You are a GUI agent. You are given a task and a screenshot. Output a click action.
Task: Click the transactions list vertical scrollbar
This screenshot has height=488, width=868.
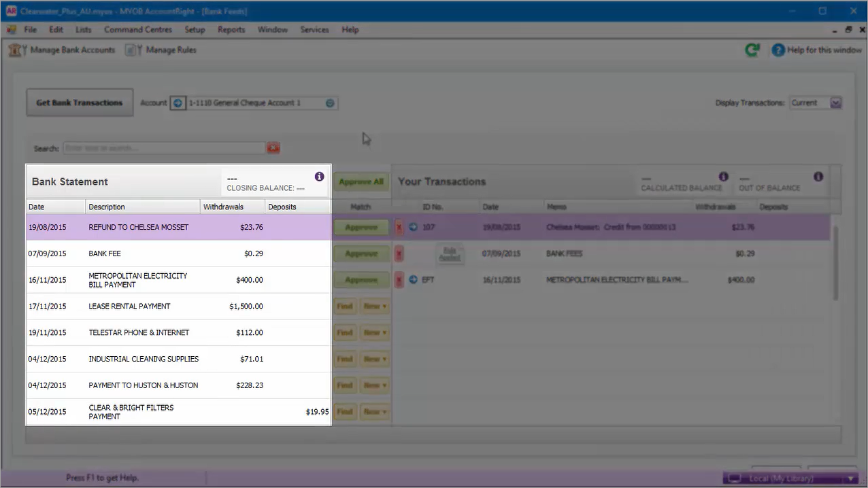pos(835,265)
